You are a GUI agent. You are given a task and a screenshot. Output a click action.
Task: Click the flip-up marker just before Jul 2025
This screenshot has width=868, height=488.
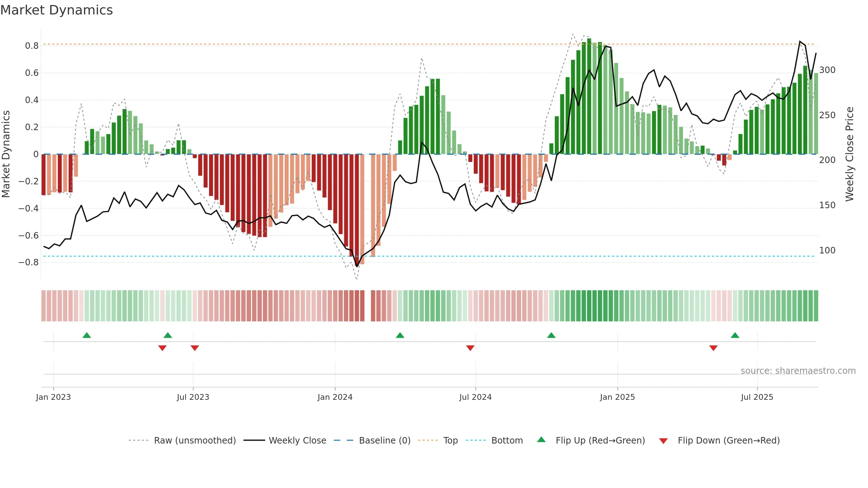735,335
